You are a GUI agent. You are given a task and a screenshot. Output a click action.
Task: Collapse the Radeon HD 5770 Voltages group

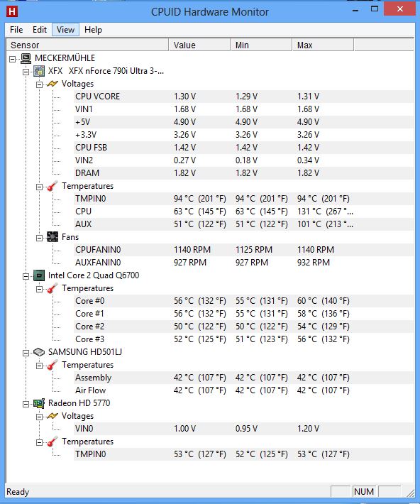pyautogui.click(x=39, y=417)
